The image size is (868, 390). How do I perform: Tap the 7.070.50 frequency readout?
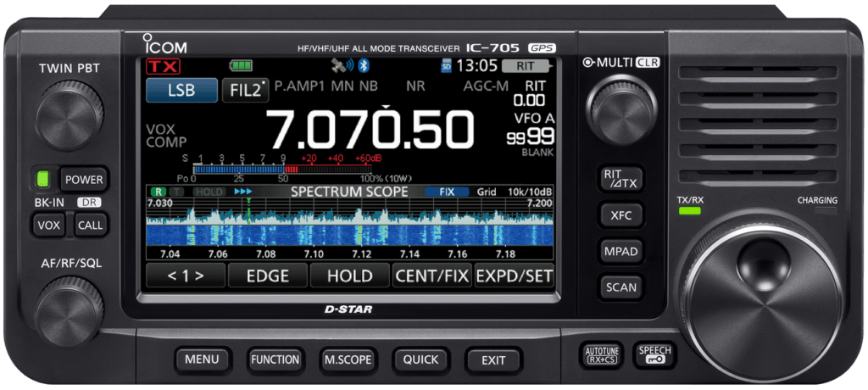coord(370,129)
